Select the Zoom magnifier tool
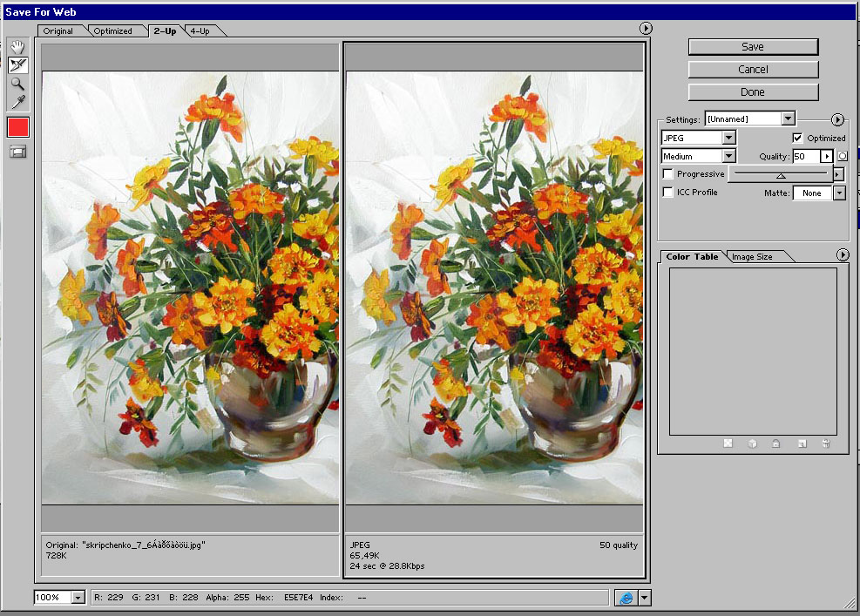The width and height of the screenshot is (860, 616). tap(17, 84)
